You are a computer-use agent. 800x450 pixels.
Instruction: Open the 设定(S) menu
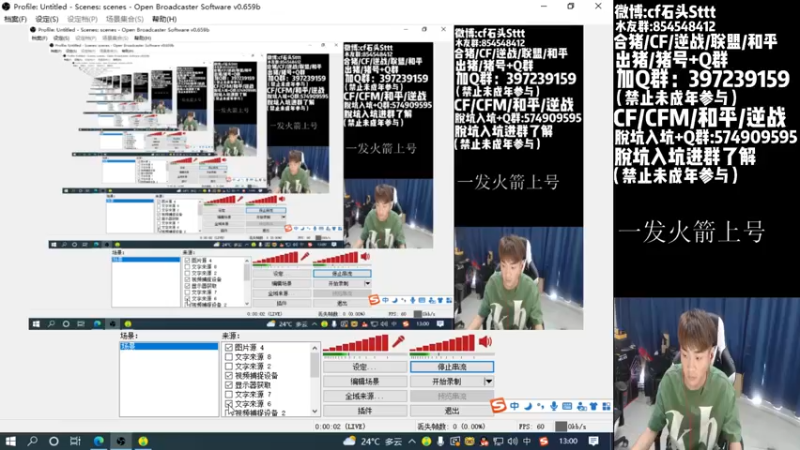tap(47, 19)
